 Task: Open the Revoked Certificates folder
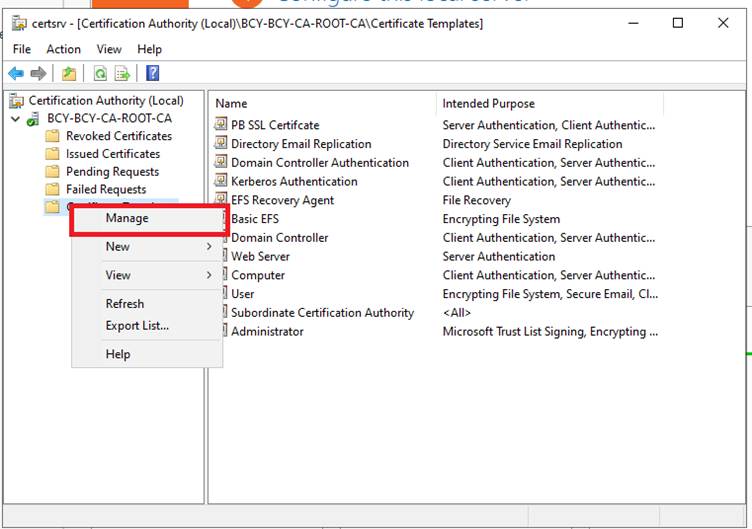click(x=118, y=136)
